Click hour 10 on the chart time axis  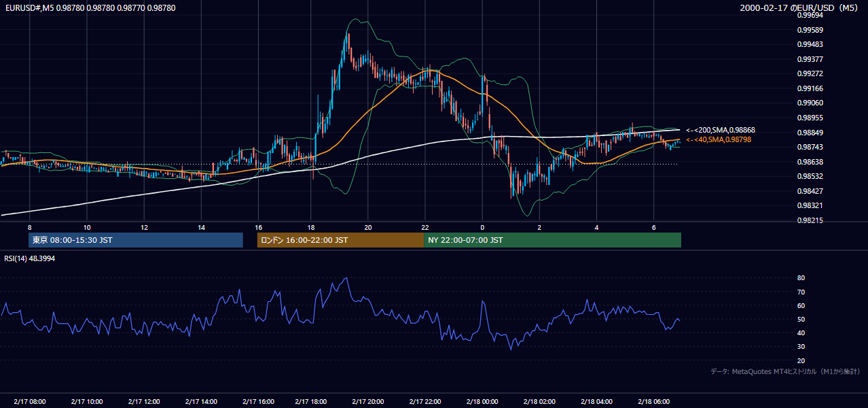click(86, 227)
